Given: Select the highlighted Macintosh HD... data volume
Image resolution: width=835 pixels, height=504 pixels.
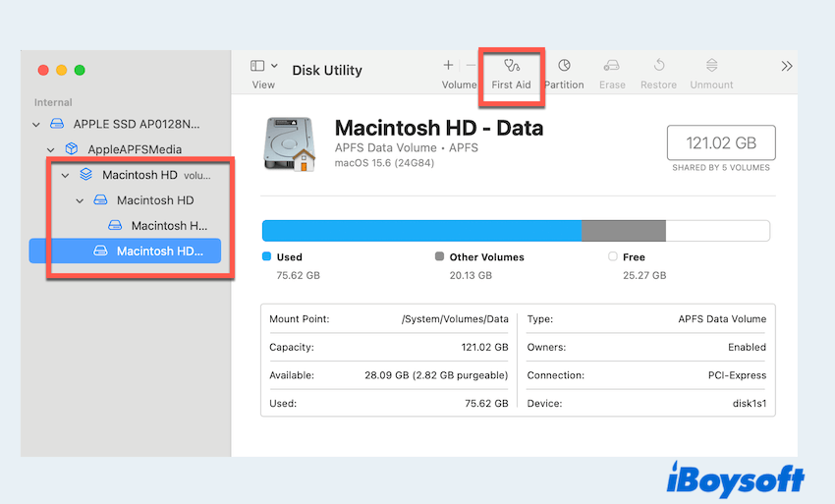Looking at the screenshot, I should (x=125, y=251).
